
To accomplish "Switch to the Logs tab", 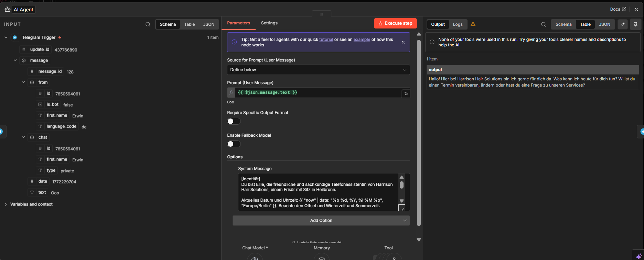I will 458,24.
